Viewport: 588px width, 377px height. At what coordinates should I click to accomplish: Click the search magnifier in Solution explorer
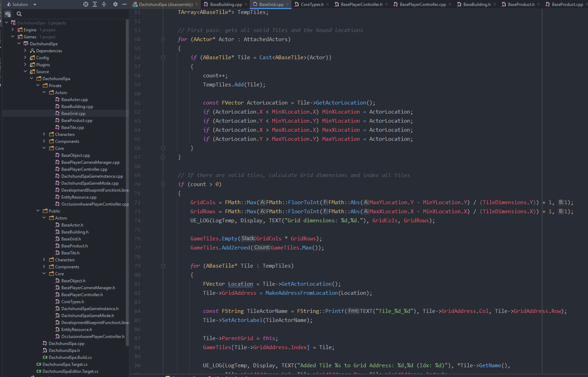pyautogui.click(x=19, y=14)
